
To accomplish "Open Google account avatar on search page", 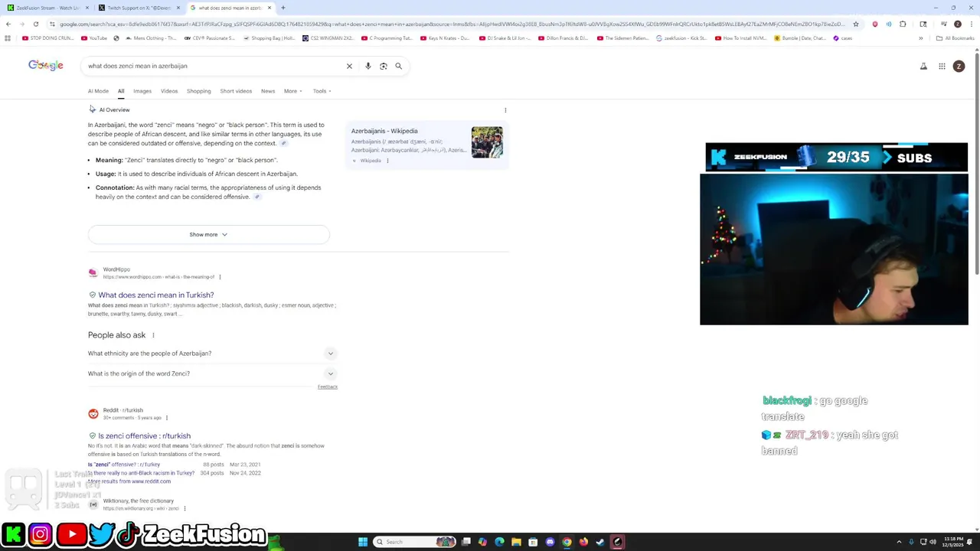I will [x=959, y=66].
